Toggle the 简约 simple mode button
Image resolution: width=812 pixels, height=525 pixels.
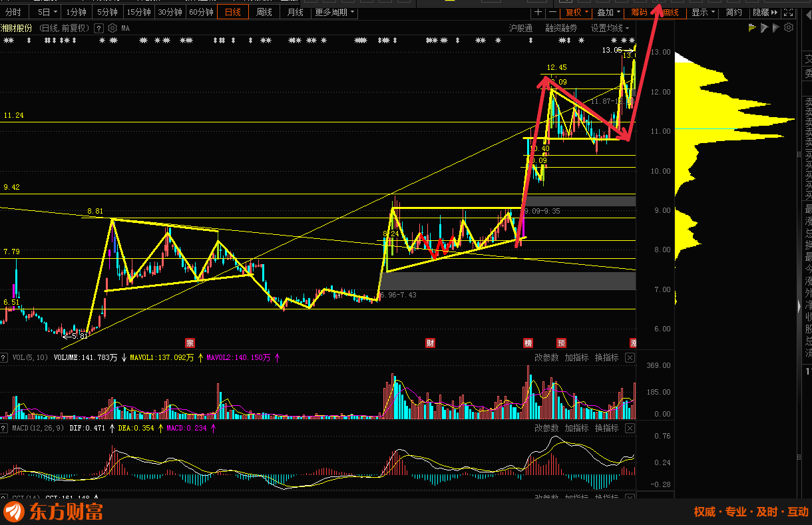[x=733, y=12]
